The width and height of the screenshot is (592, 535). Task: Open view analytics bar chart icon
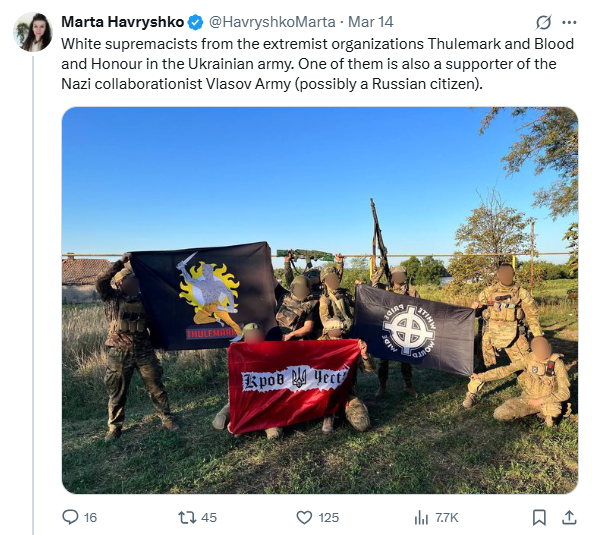421,517
